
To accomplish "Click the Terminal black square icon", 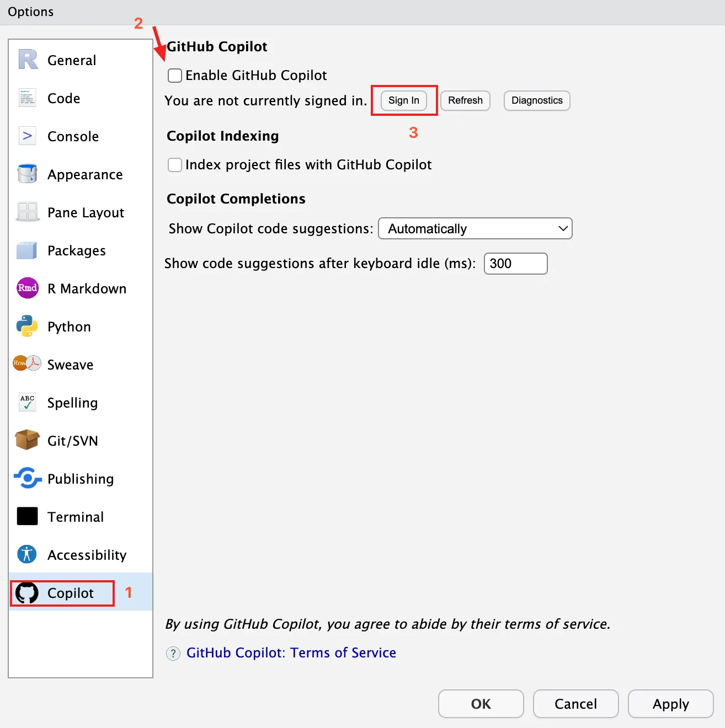I will point(28,516).
